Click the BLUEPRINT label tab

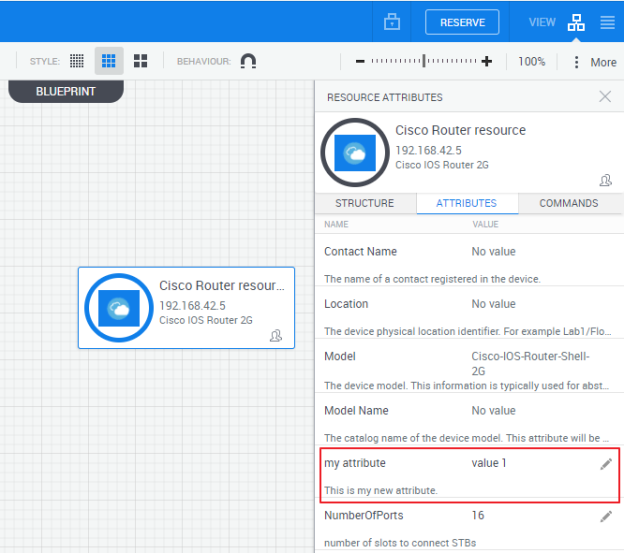point(66,90)
